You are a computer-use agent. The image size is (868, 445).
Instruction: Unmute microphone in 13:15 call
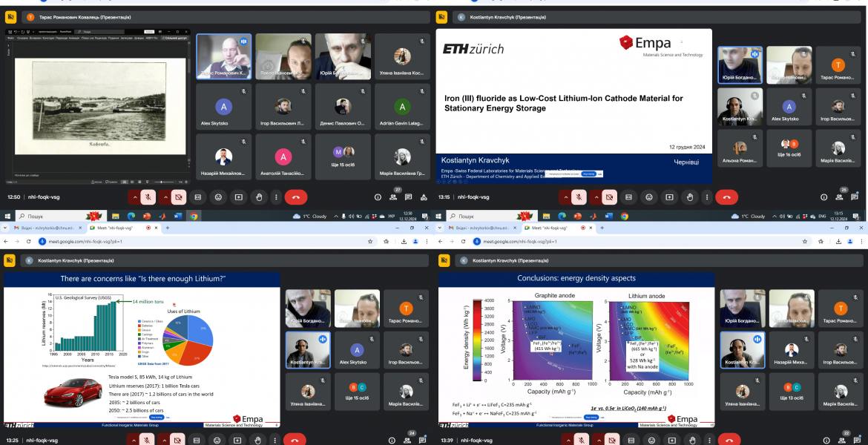(579, 197)
